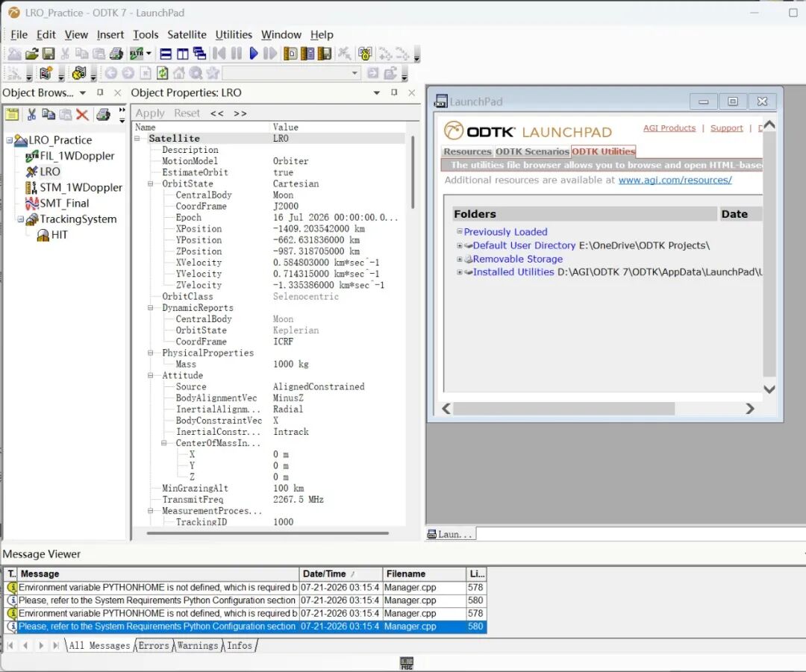This screenshot has width=806, height=672.
Task: Open the www.agi.com/resources/ link
Action: click(675, 180)
